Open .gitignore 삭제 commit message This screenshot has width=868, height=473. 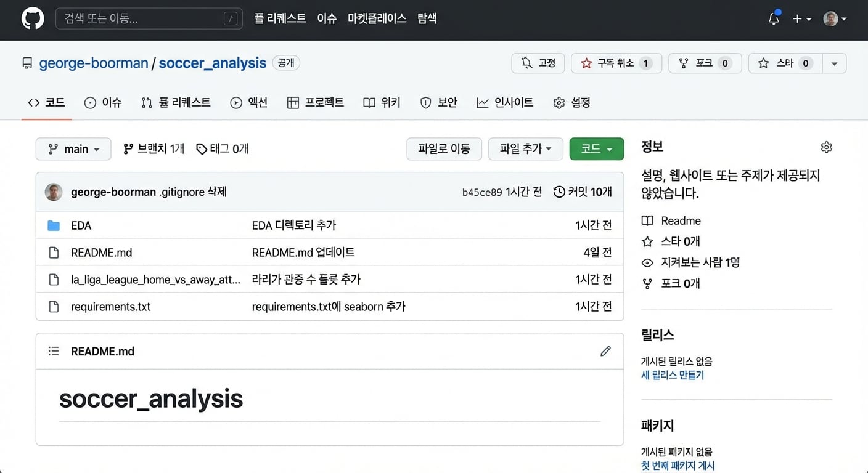[x=193, y=192]
